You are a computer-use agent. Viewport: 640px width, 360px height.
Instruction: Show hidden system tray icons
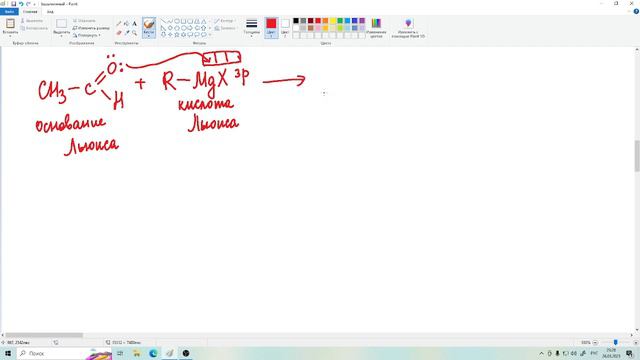click(x=542, y=353)
